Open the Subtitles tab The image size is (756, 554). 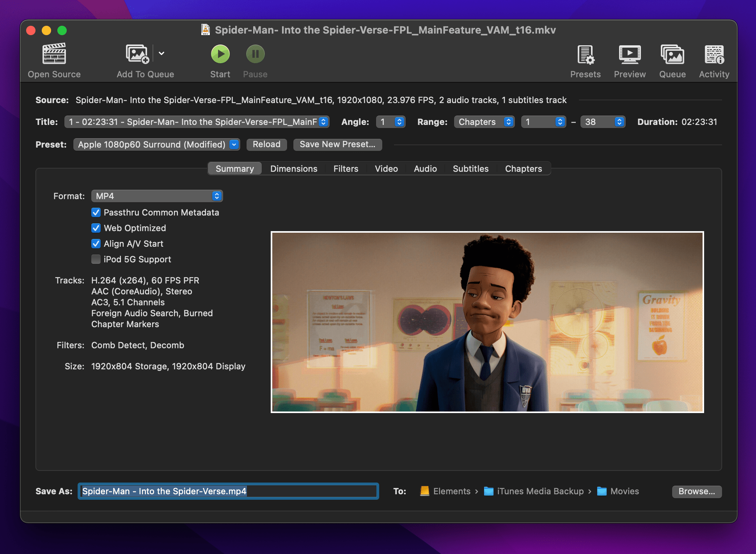(470, 168)
